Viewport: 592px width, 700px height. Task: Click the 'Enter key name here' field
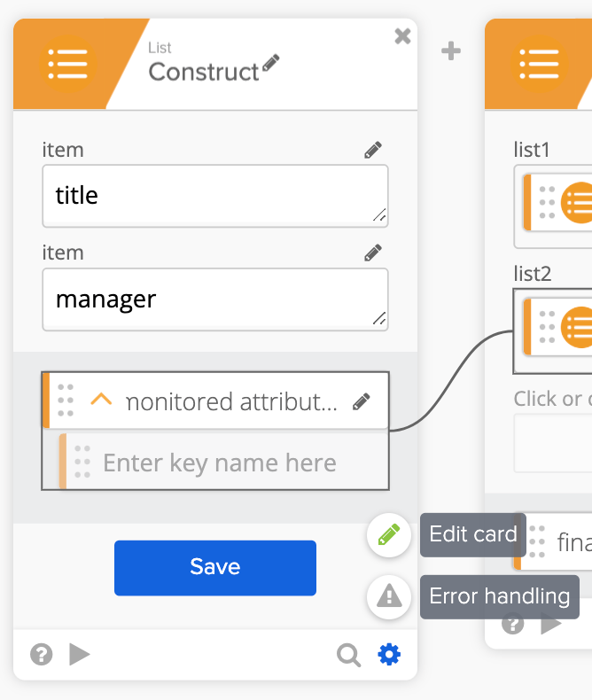point(220,463)
